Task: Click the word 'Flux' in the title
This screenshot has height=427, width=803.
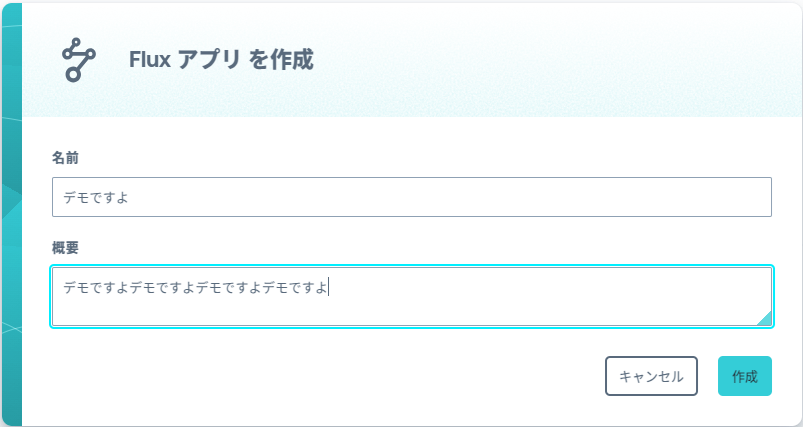Action: [150, 60]
